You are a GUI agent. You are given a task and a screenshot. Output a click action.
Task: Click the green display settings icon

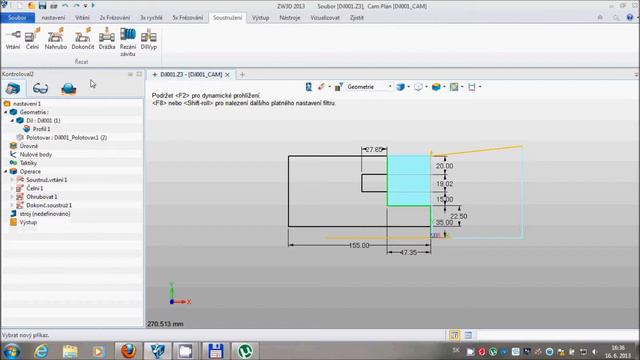pos(454,87)
